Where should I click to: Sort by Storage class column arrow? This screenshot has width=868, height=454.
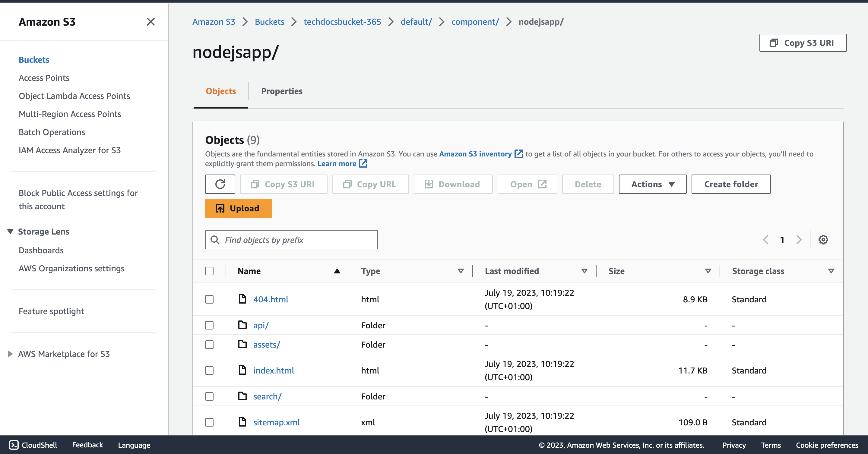click(831, 271)
